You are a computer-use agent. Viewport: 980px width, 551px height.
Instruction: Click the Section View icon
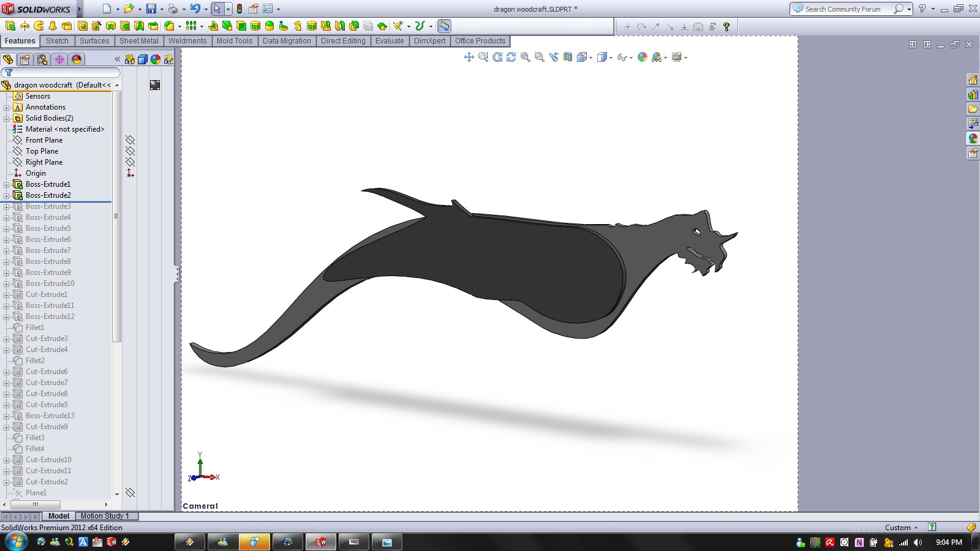click(568, 57)
